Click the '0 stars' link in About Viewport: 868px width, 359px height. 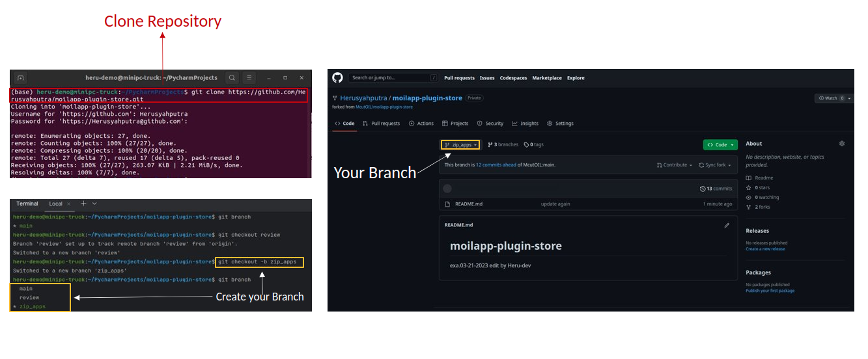[759, 187]
